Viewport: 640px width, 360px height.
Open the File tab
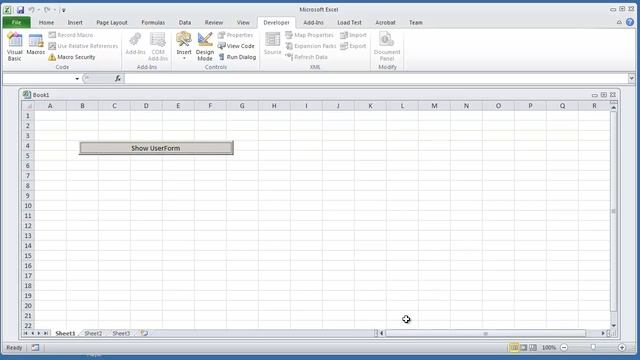coord(16,22)
